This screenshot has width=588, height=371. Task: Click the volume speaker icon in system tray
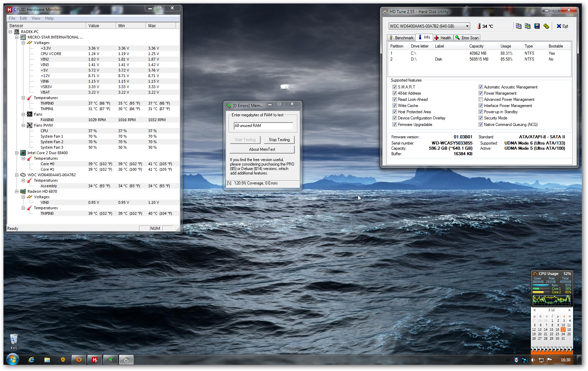[x=533, y=360]
